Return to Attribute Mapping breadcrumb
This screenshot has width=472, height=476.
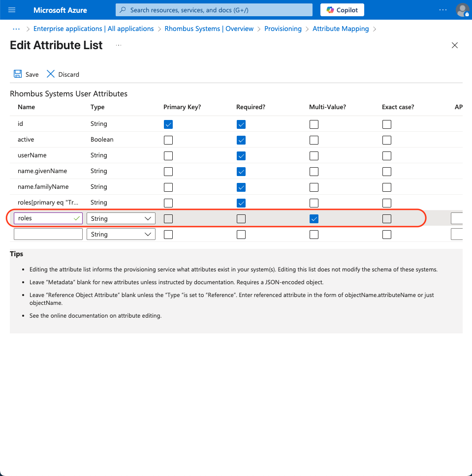click(341, 29)
